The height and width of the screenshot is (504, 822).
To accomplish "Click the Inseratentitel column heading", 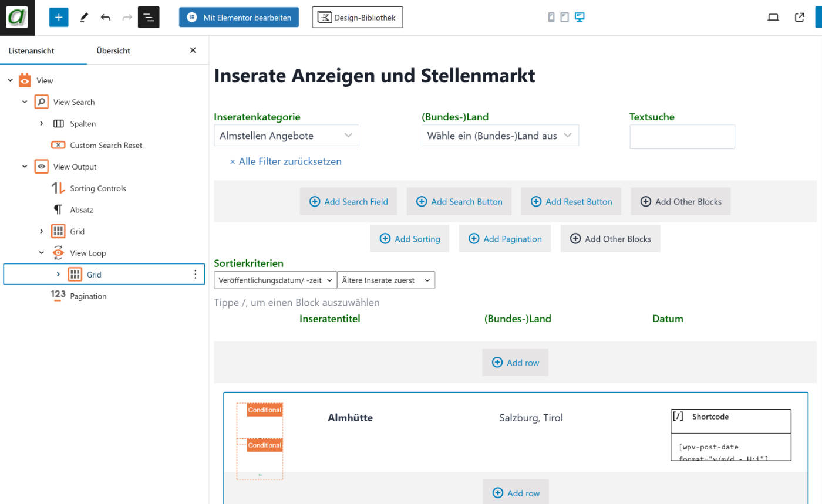I will tap(329, 319).
